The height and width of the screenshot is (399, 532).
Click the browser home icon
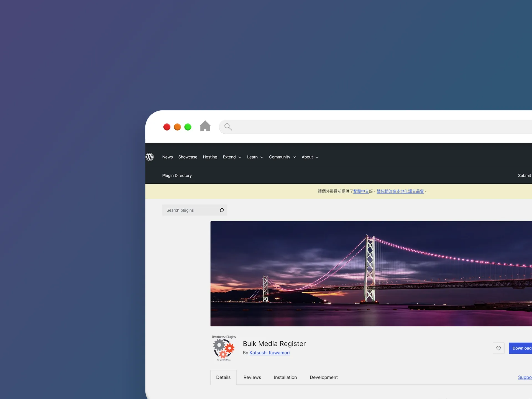pos(205,126)
